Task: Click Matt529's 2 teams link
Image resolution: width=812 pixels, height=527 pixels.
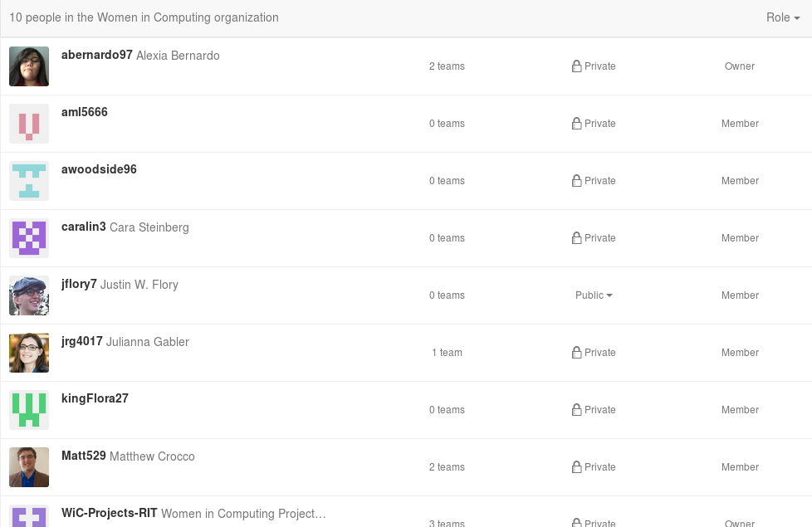Action: click(x=447, y=467)
